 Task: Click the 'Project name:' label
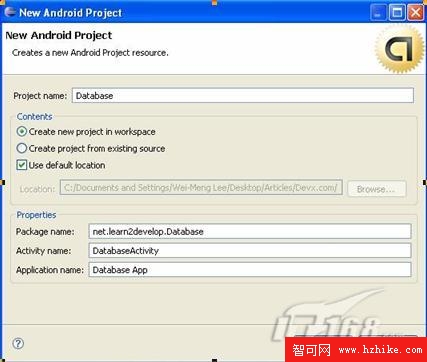coord(40,96)
